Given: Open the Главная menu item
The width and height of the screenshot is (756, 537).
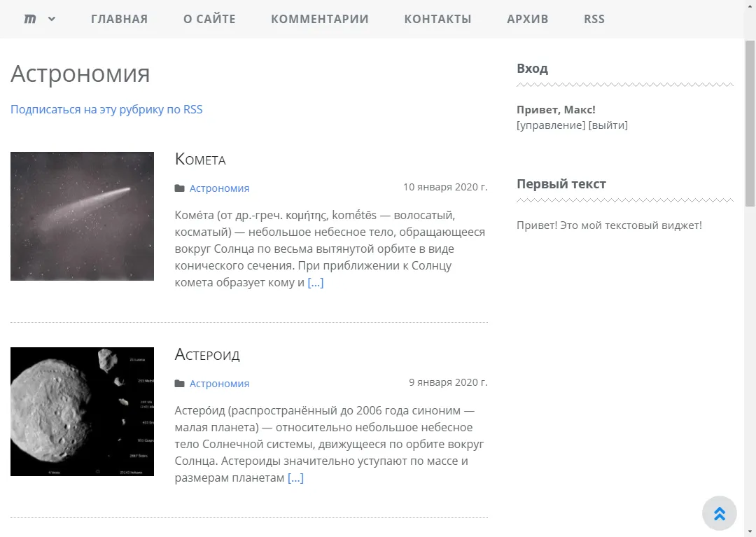Looking at the screenshot, I should (119, 19).
